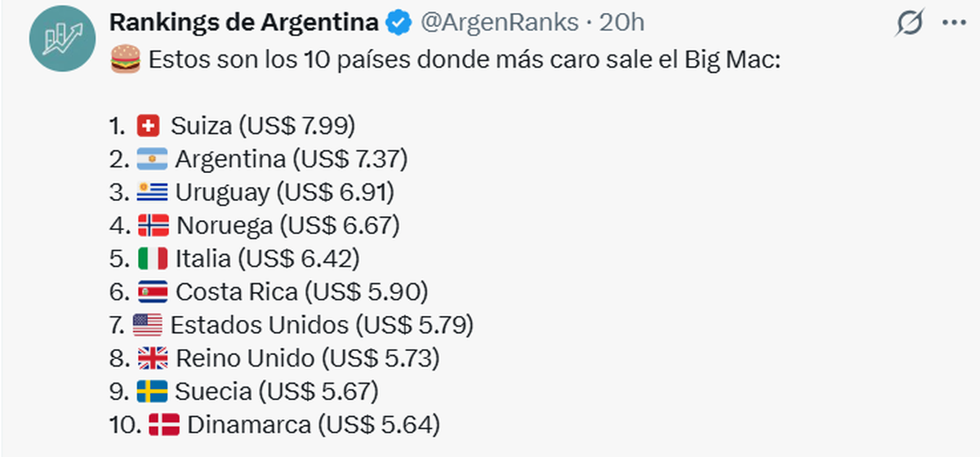Click the Costa Rica flag icon
The image size is (980, 457).
pyautogui.click(x=153, y=291)
